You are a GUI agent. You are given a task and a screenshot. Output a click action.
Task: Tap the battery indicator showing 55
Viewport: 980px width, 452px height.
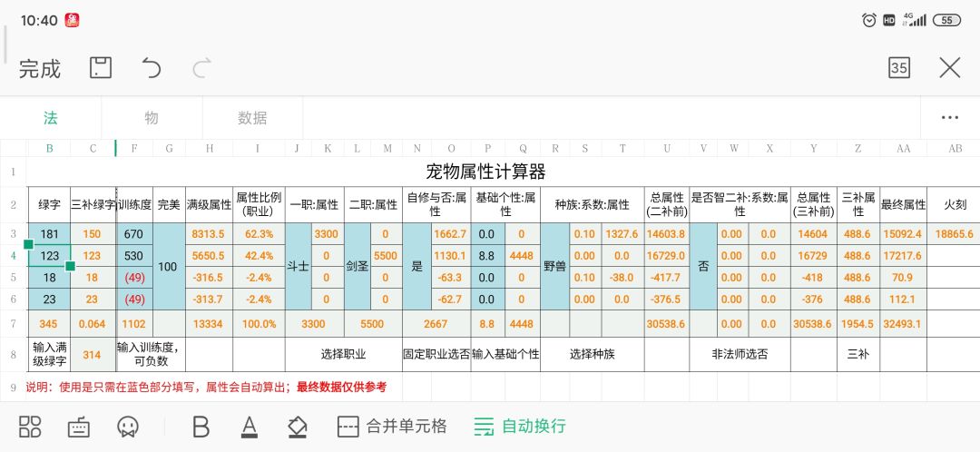pos(946,20)
